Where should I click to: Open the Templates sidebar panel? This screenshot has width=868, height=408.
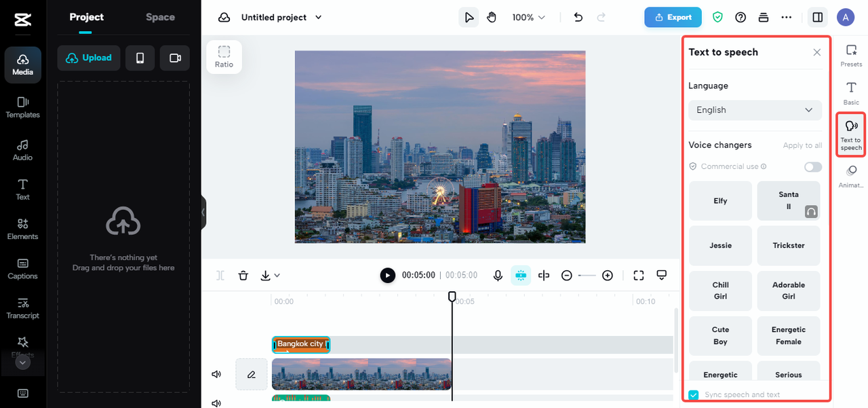(x=22, y=107)
